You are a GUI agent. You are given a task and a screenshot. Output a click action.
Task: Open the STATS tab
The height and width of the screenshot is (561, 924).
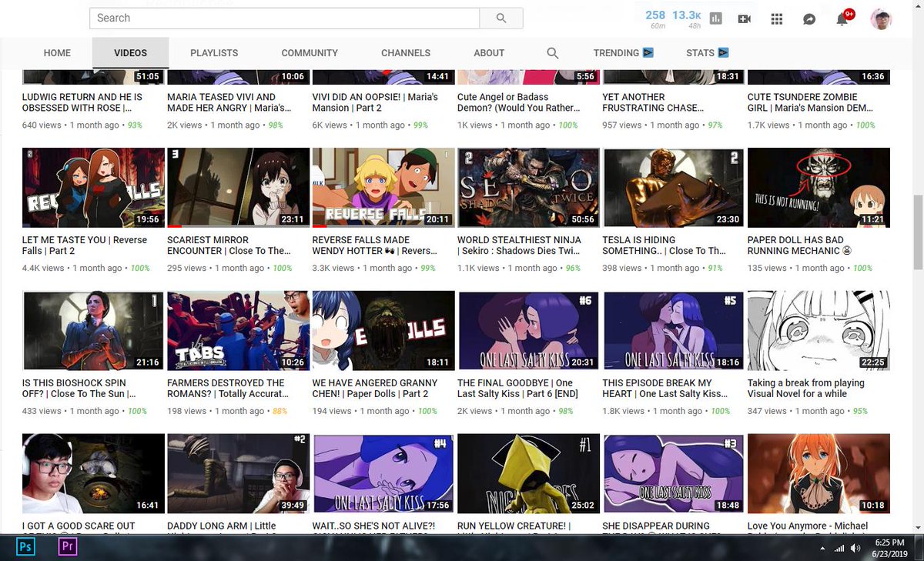(700, 53)
